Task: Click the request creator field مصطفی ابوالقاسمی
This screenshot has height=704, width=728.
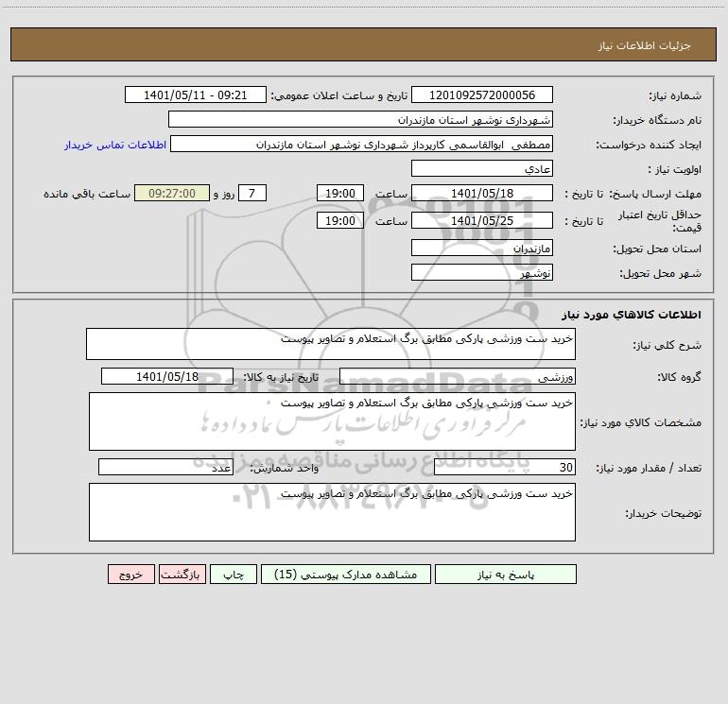Action: pos(361,144)
